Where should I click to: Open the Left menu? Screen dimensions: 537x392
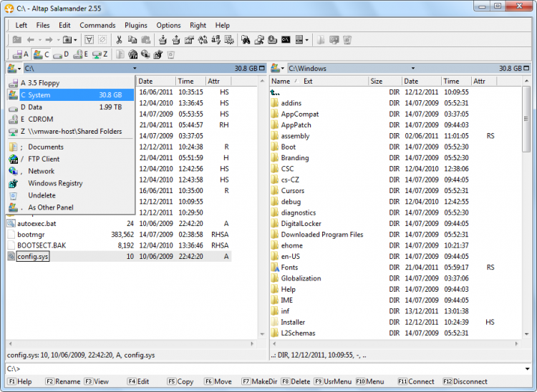click(x=21, y=25)
